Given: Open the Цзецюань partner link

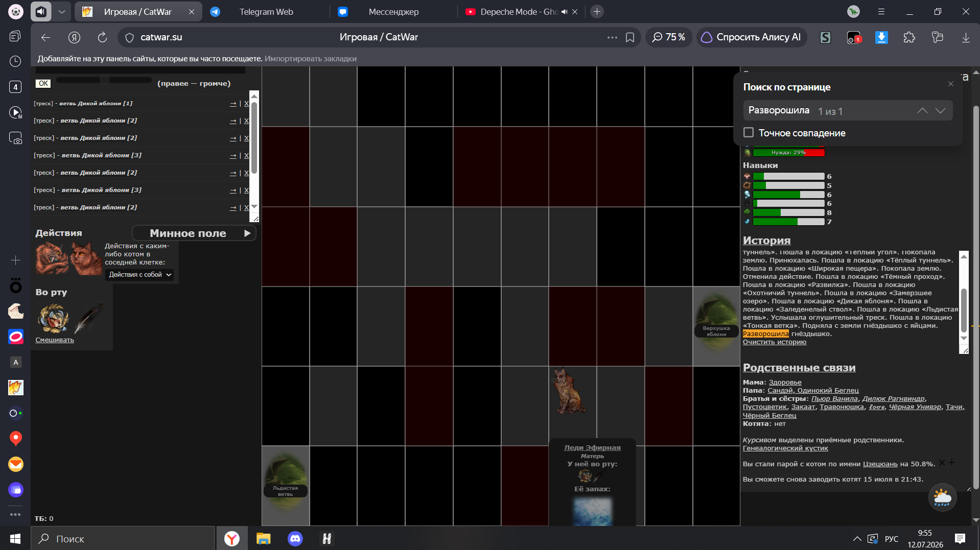Looking at the screenshot, I should point(880,464).
